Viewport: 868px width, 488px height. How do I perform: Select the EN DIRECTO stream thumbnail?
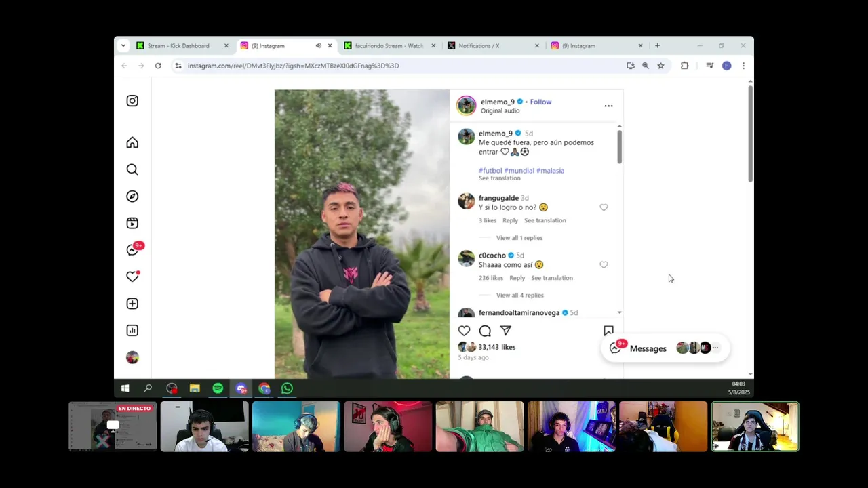click(113, 426)
